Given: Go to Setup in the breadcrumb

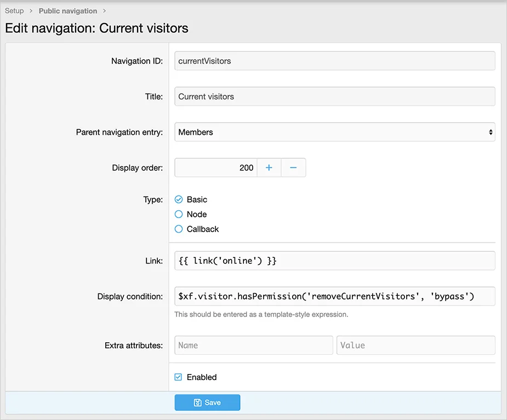Looking at the screenshot, I should (14, 10).
